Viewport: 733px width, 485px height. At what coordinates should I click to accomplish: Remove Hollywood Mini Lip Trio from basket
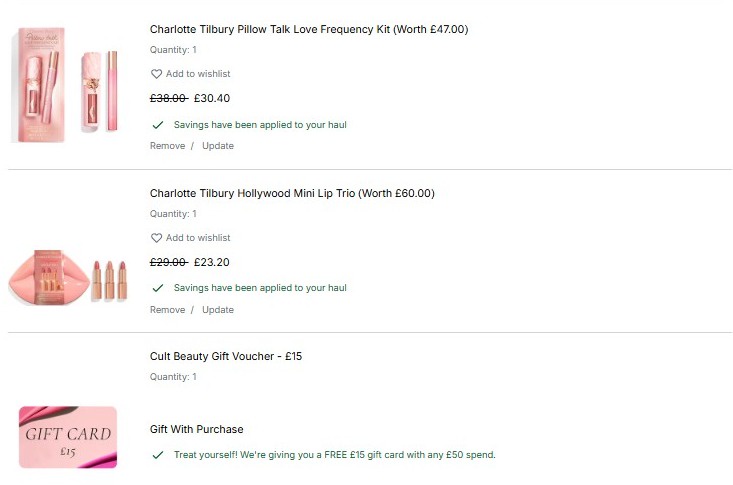click(x=167, y=310)
